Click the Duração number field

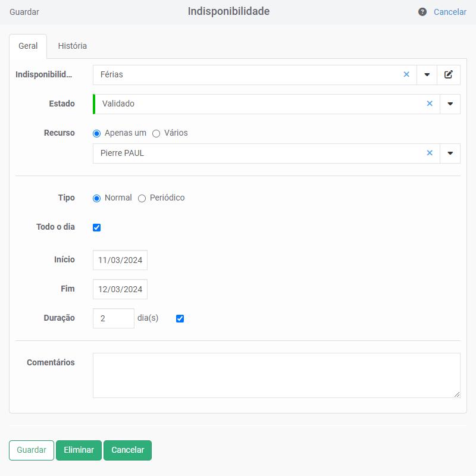[114, 318]
